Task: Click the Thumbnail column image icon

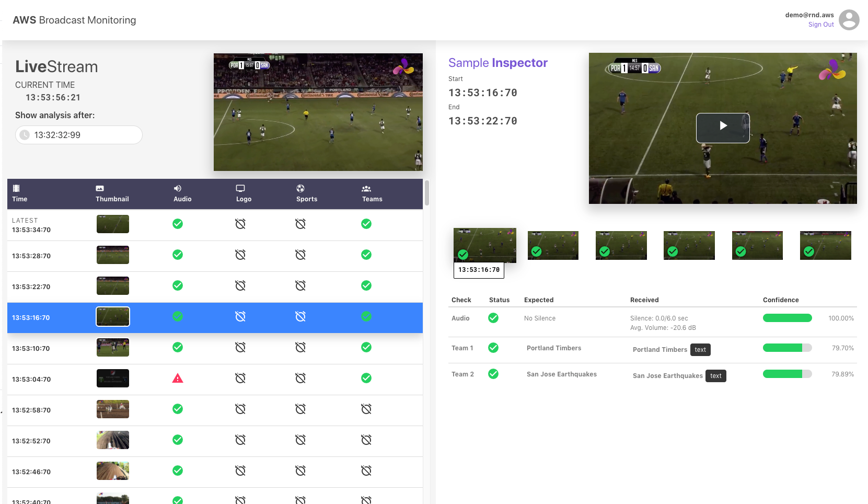Action: [x=100, y=188]
